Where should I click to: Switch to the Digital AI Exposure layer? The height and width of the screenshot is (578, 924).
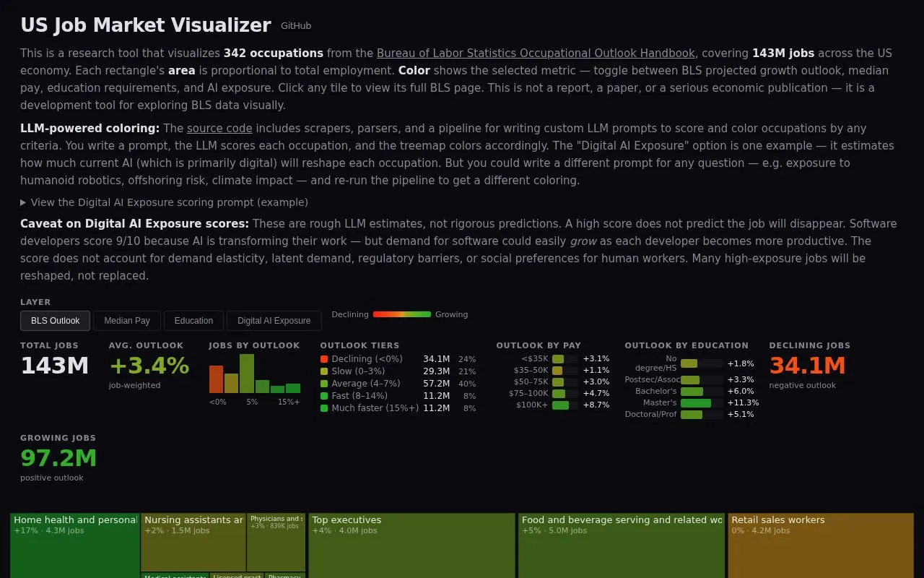(274, 321)
